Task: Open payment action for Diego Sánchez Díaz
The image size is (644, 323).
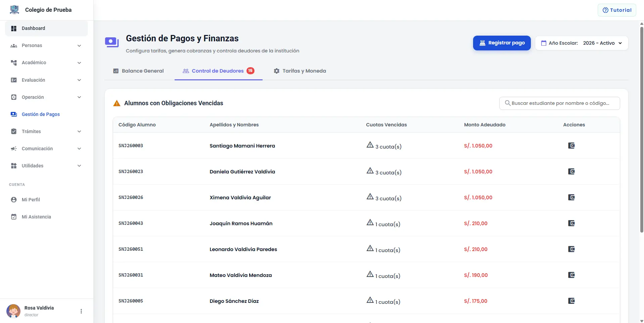Action: tap(571, 301)
